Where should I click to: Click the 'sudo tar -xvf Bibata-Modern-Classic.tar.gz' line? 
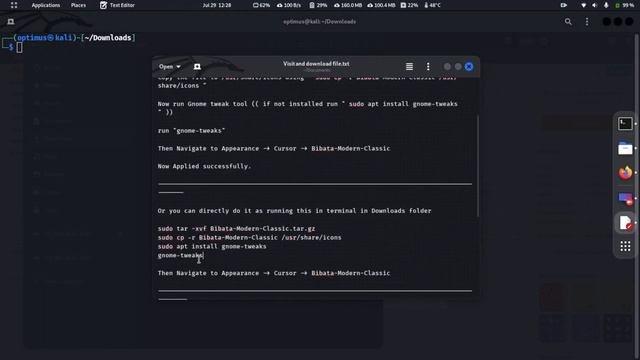(x=236, y=229)
